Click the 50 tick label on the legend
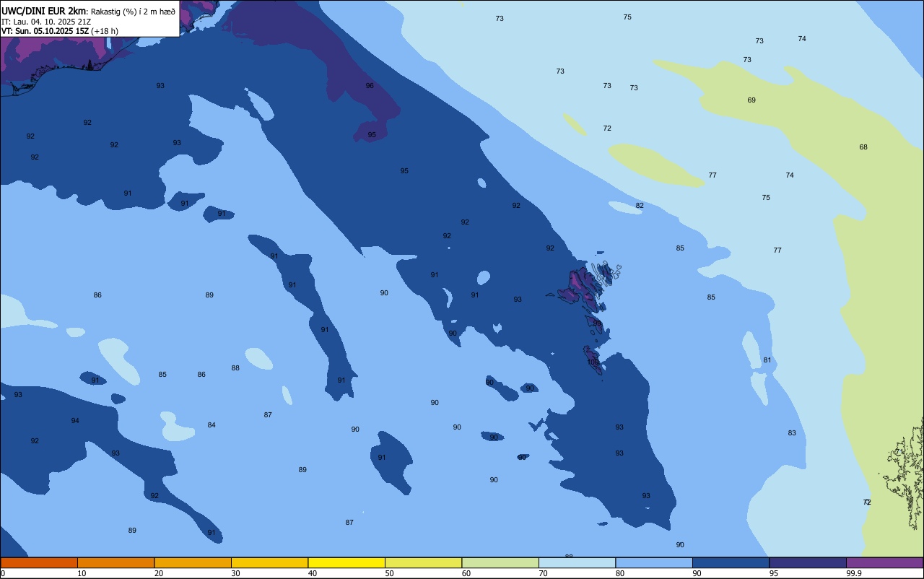Image resolution: width=924 pixels, height=579 pixels. (390, 573)
